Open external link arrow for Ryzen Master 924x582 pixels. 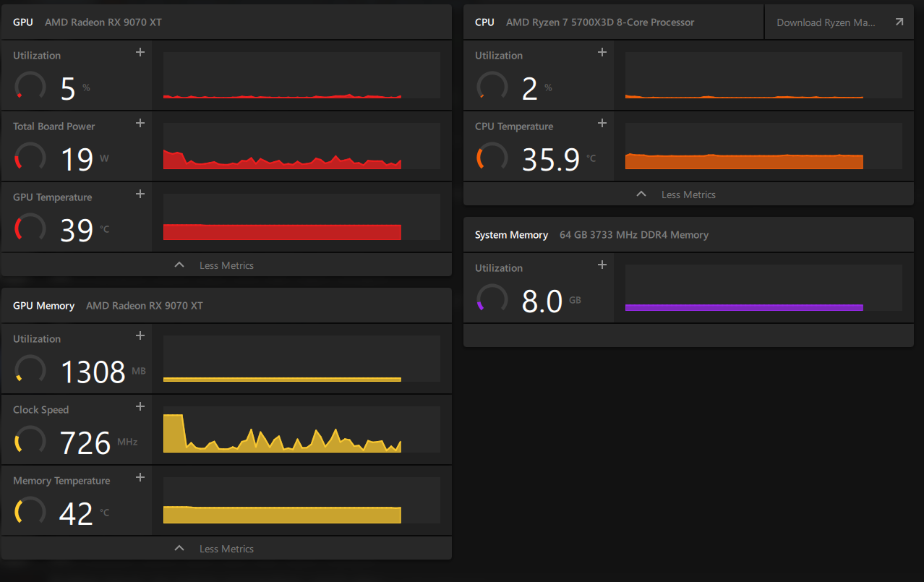tap(899, 22)
